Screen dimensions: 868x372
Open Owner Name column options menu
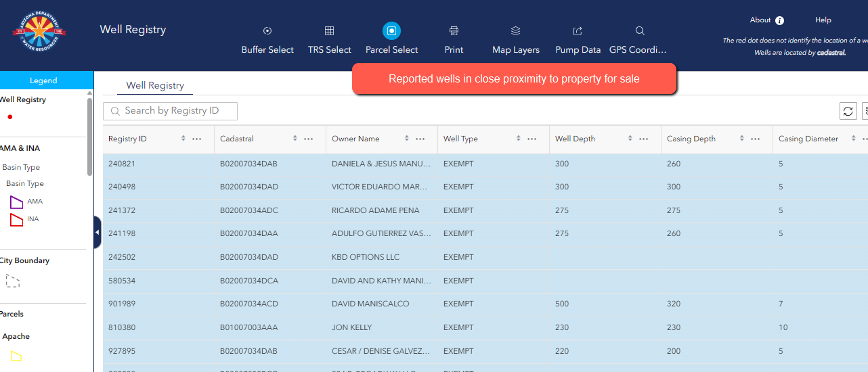[x=420, y=139]
